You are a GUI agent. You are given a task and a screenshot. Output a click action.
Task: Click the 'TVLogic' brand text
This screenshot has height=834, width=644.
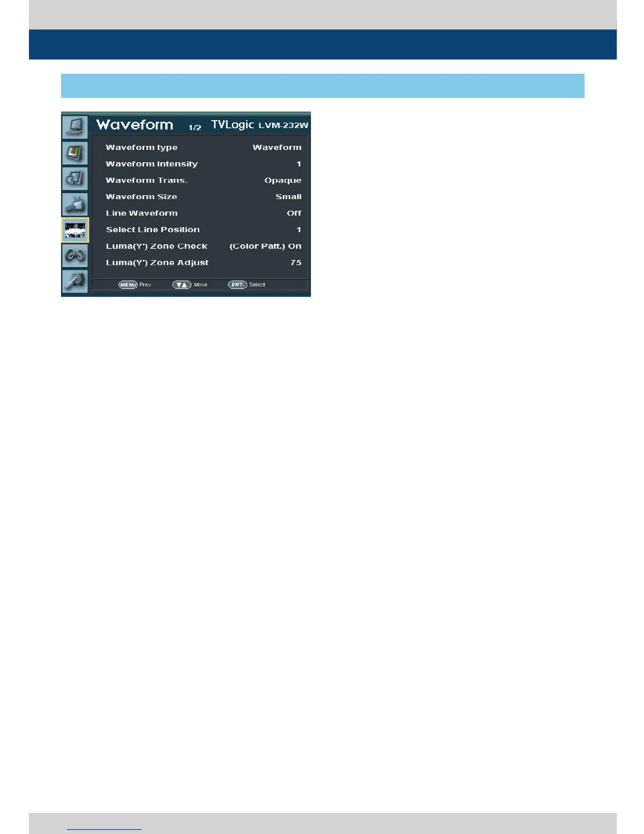233,125
